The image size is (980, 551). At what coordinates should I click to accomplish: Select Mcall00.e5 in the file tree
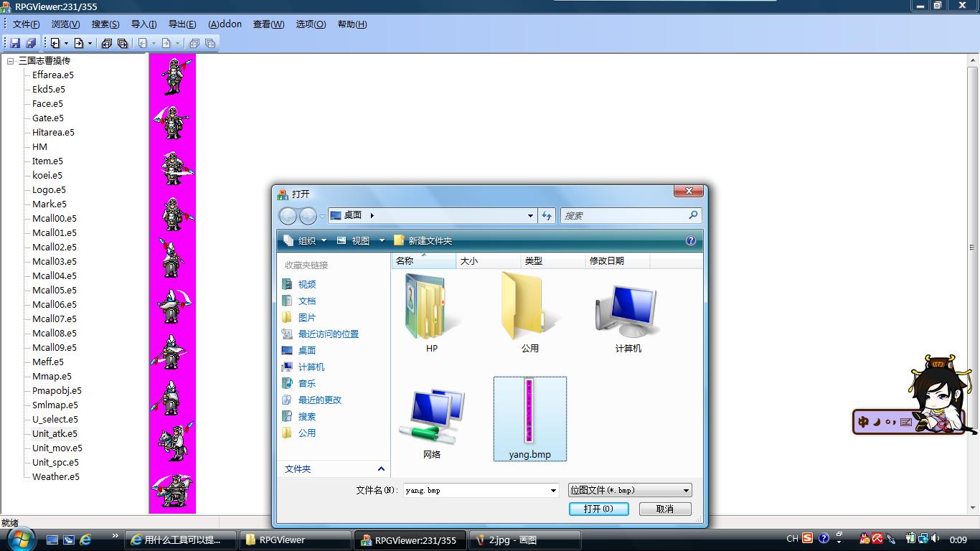tap(55, 218)
